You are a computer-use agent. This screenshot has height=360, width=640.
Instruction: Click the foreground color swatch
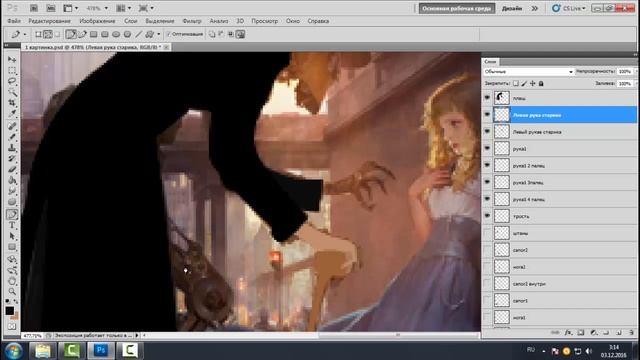[10, 311]
